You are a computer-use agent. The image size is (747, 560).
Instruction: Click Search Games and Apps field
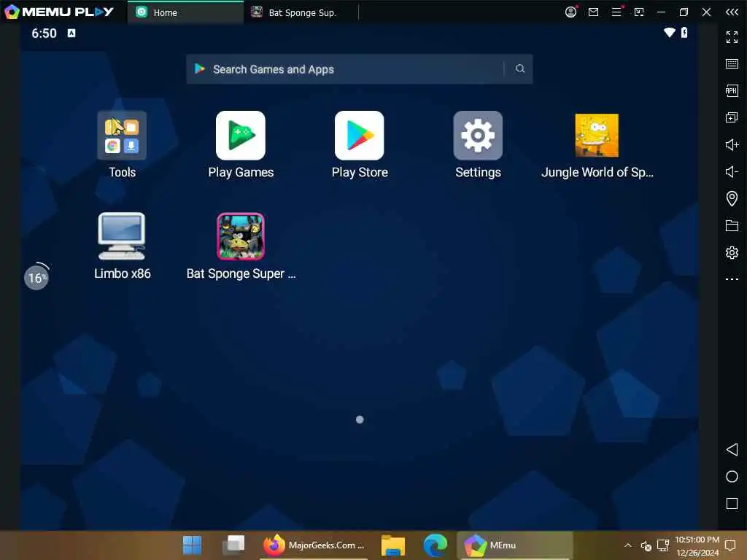[x=359, y=69]
